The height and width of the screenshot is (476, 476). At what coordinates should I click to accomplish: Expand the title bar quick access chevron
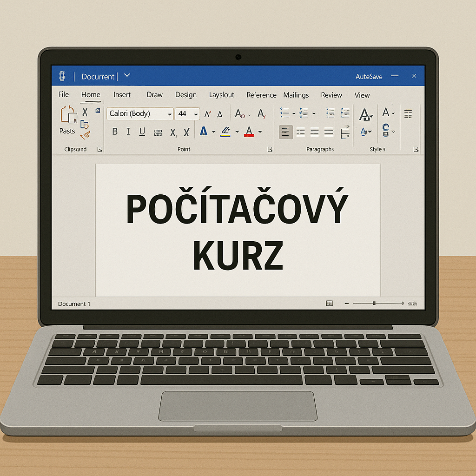(127, 76)
